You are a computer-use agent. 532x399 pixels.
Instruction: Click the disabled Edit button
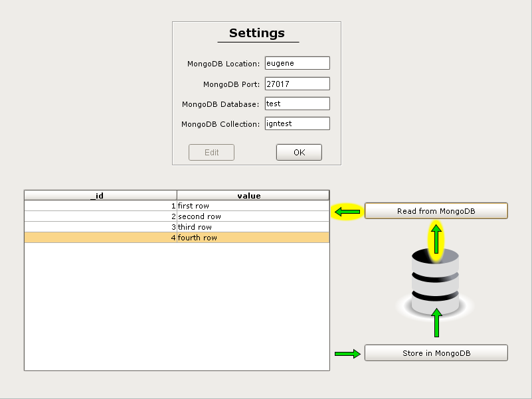click(x=211, y=152)
